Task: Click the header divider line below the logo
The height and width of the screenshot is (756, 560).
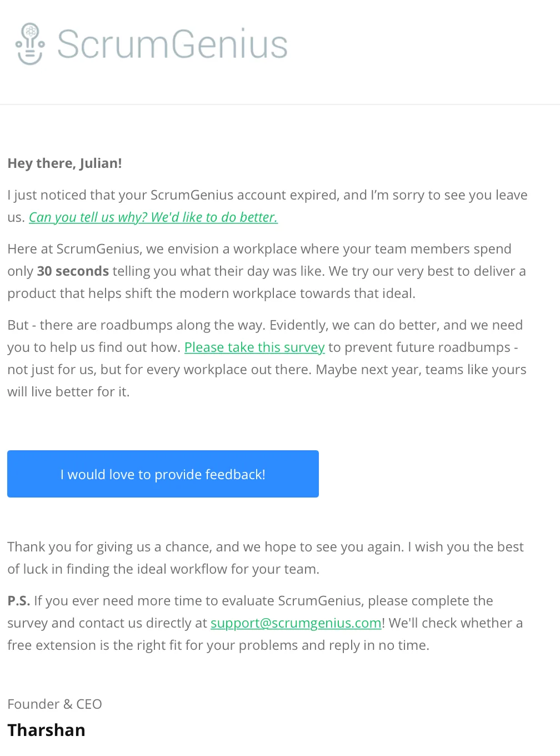Action: click(280, 105)
